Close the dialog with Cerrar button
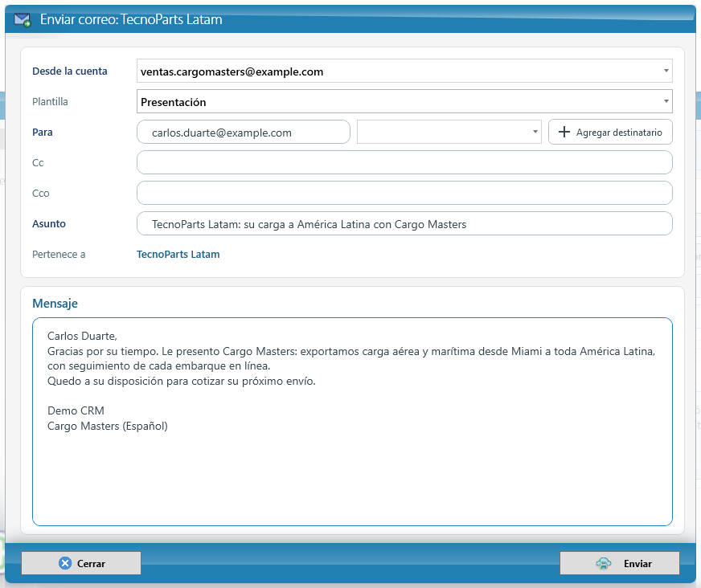701x588 pixels. tap(81, 563)
